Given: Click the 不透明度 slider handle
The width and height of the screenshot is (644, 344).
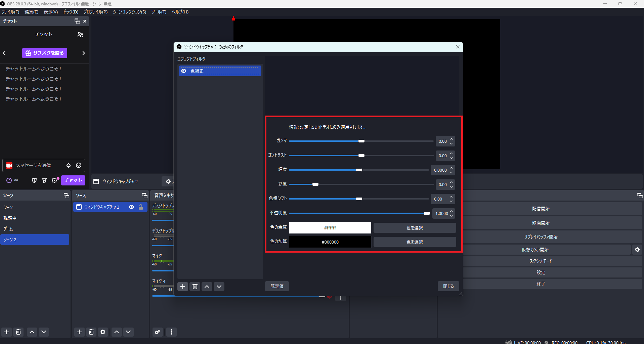Looking at the screenshot, I should pyautogui.click(x=427, y=213).
